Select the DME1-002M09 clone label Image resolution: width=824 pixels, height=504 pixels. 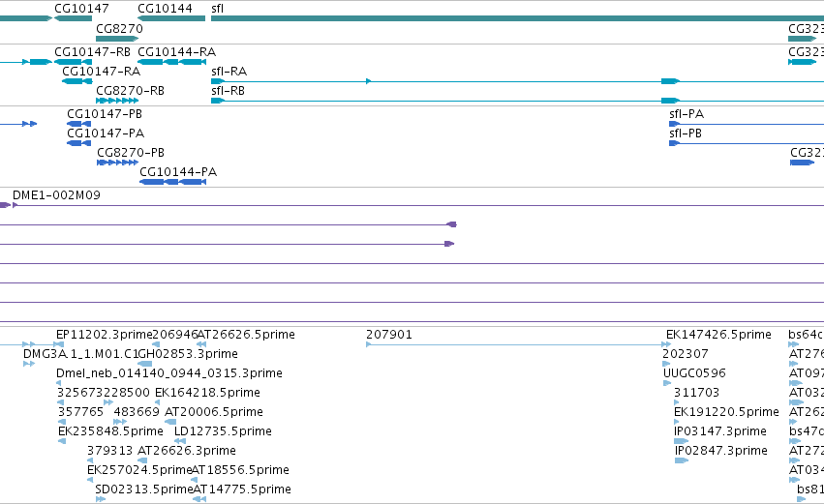(56, 195)
